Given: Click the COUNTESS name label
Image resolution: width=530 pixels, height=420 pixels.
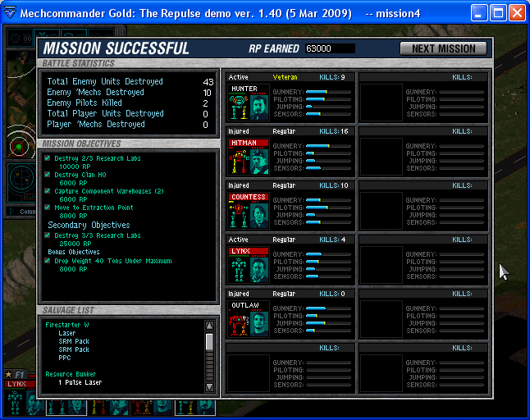Looking at the screenshot, I should point(249,197).
